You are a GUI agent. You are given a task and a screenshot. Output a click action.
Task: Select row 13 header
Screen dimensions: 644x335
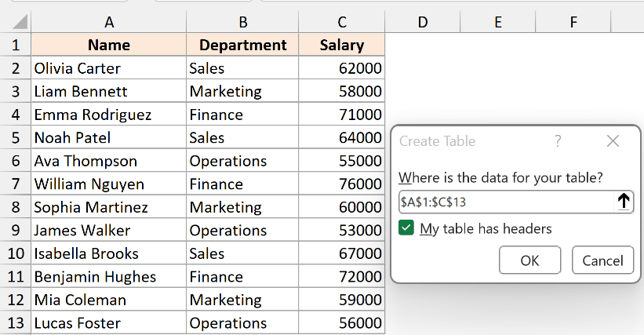click(x=16, y=323)
